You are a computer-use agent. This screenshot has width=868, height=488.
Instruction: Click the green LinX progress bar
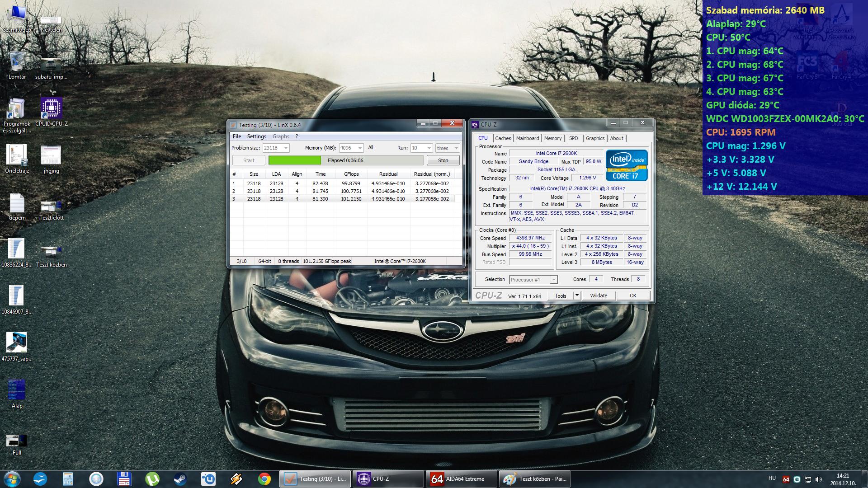point(295,160)
